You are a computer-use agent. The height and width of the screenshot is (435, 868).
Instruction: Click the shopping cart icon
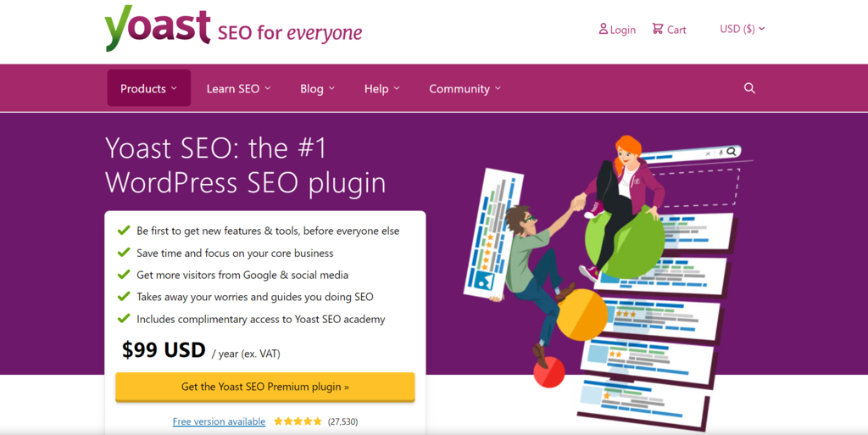(658, 29)
